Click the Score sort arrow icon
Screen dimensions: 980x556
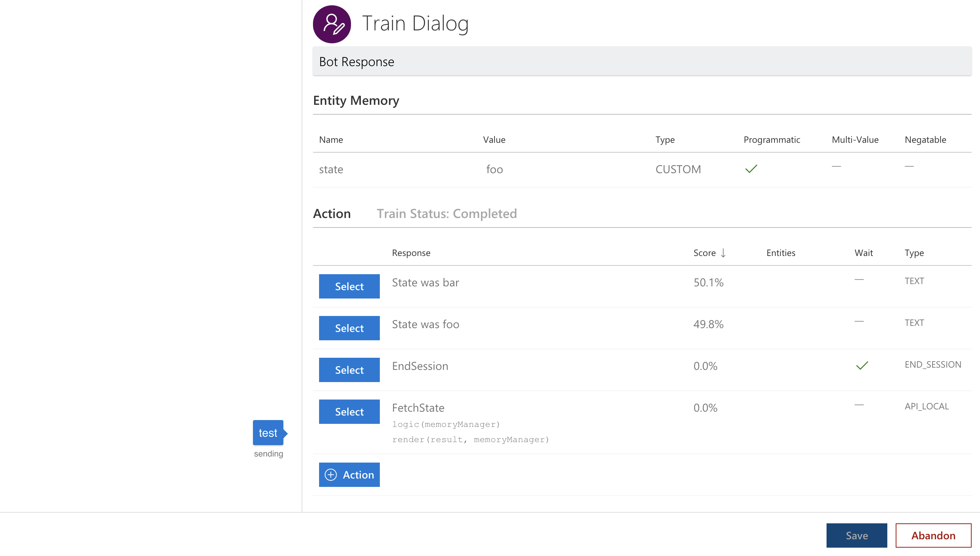point(723,253)
